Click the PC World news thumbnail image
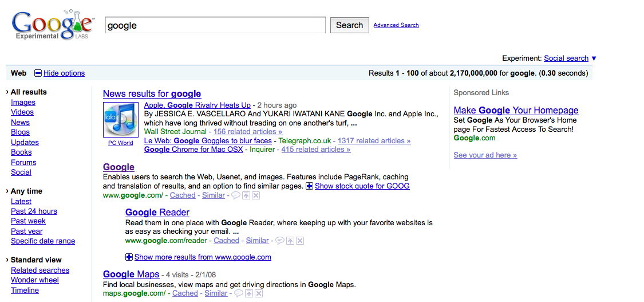Image resolution: width=644 pixels, height=302 pixels. click(x=121, y=120)
